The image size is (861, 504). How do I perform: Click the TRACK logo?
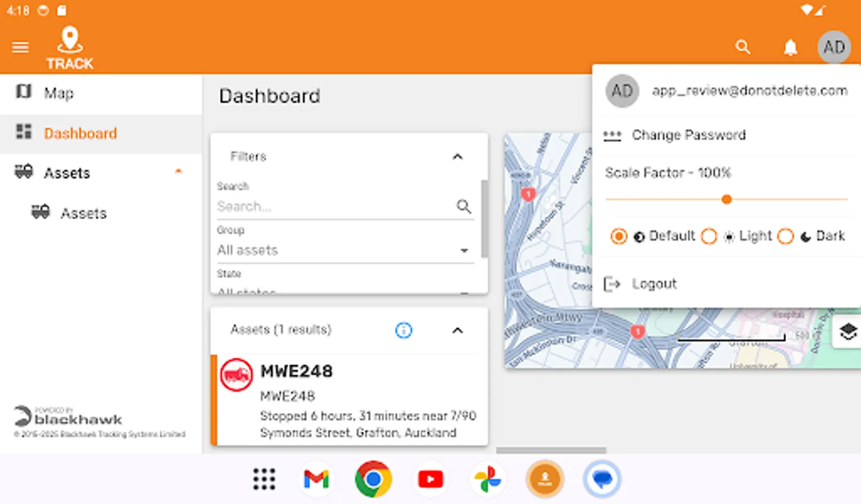70,47
